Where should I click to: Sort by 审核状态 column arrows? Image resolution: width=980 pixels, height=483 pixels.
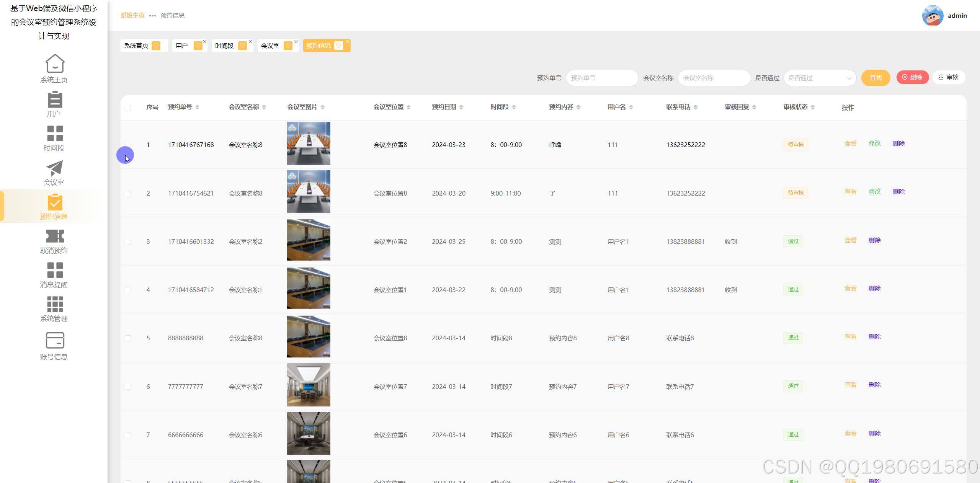point(813,108)
